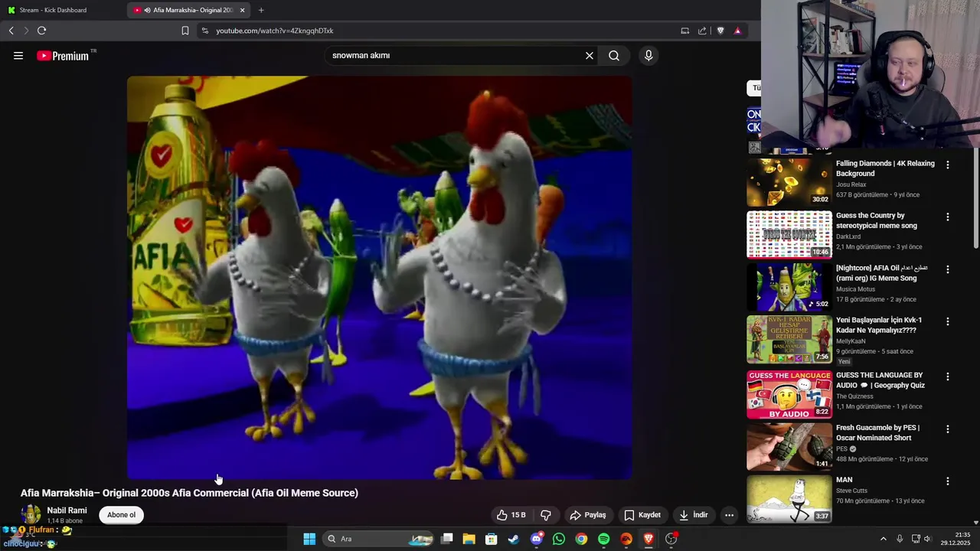Clear the search box with X
This screenshot has height=551, width=980.
tap(590, 55)
